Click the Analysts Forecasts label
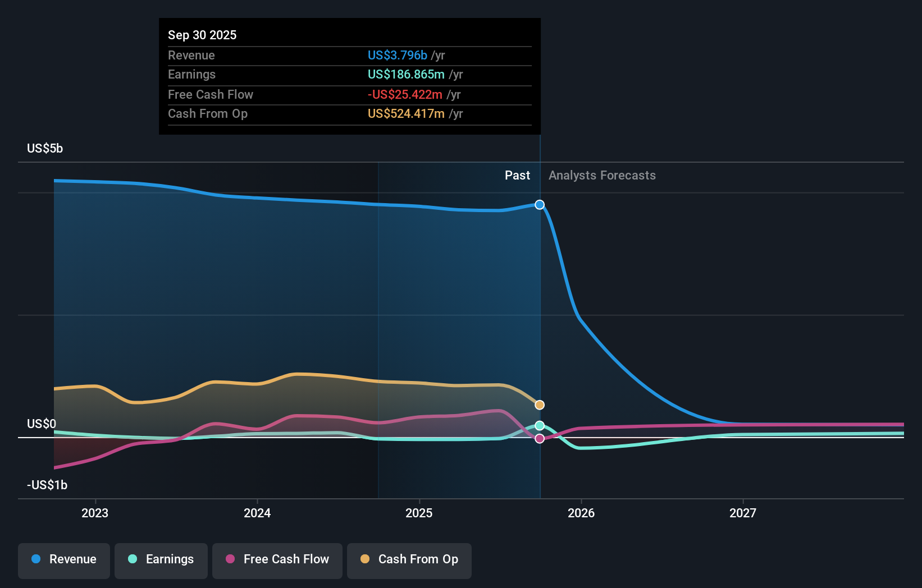This screenshot has width=922, height=588. pos(602,176)
